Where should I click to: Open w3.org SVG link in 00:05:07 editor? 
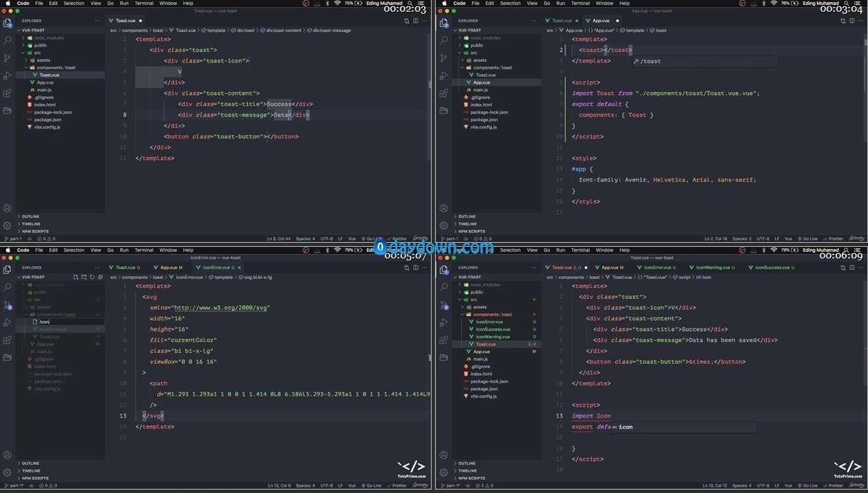pyautogui.click(x=221, y=308)
